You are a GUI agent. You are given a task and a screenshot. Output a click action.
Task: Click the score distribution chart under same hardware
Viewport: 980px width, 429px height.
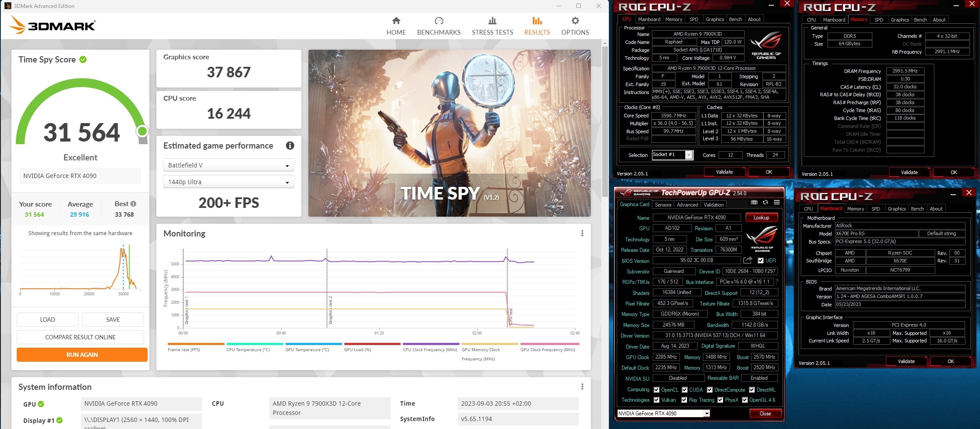click(x=80, y=270)
